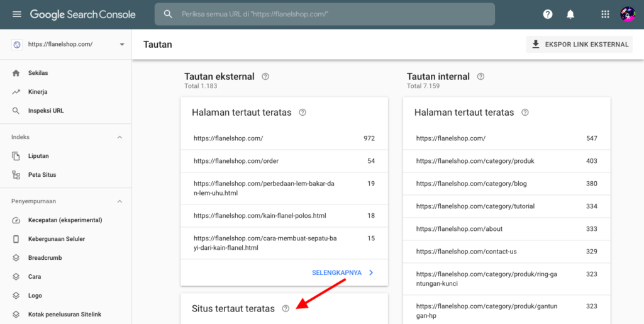Click the Cara layers icon

(16, 277)
